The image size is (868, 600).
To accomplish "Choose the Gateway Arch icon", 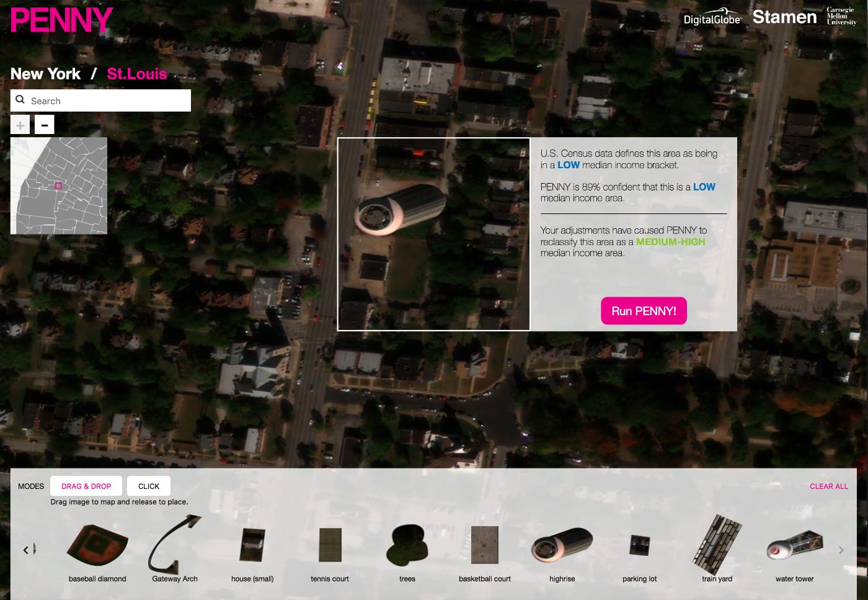I will point(174,545).
